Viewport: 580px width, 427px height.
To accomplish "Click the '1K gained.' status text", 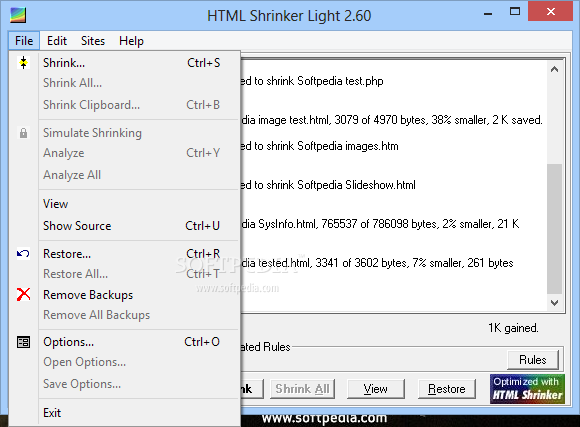I will click(513, 328).
